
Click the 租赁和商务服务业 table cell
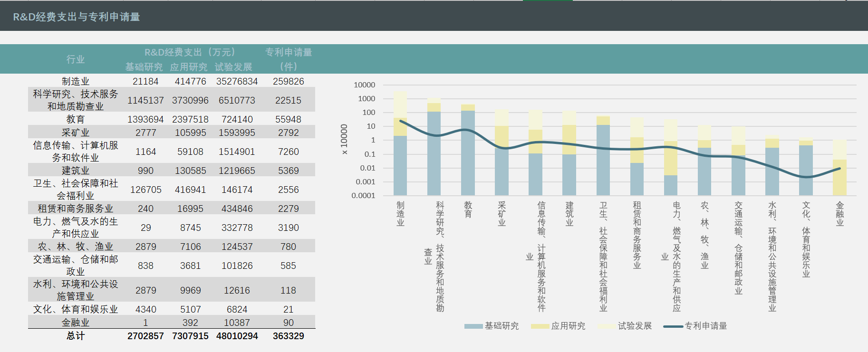coord(76,209)
